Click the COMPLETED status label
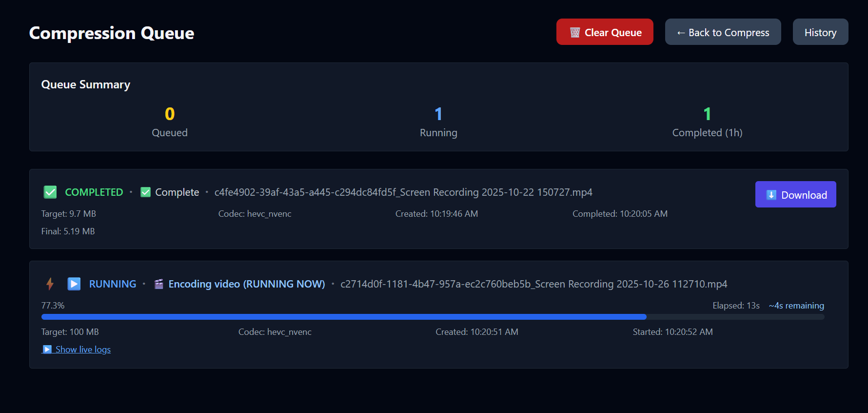 pos(94,192)
